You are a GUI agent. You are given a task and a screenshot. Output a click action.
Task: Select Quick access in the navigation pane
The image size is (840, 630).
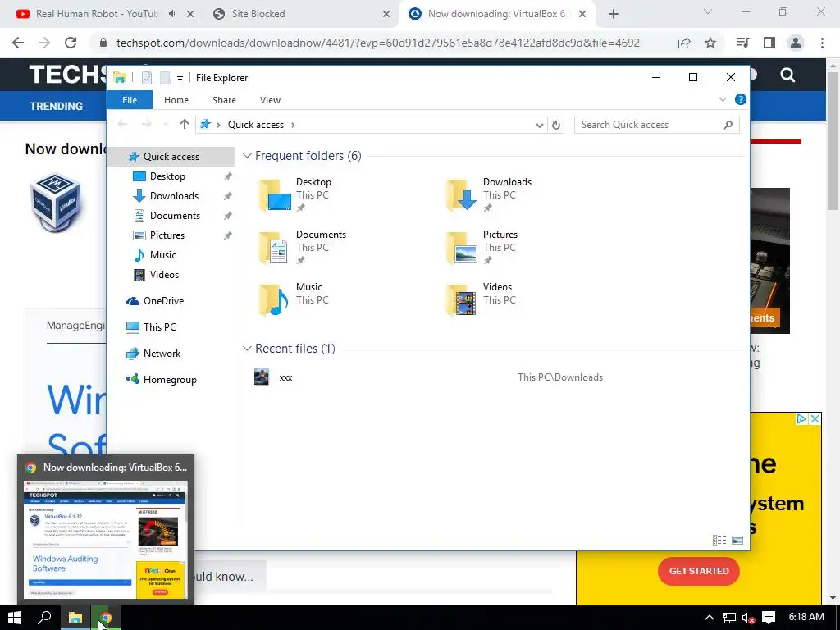click(x=171, y=157)
